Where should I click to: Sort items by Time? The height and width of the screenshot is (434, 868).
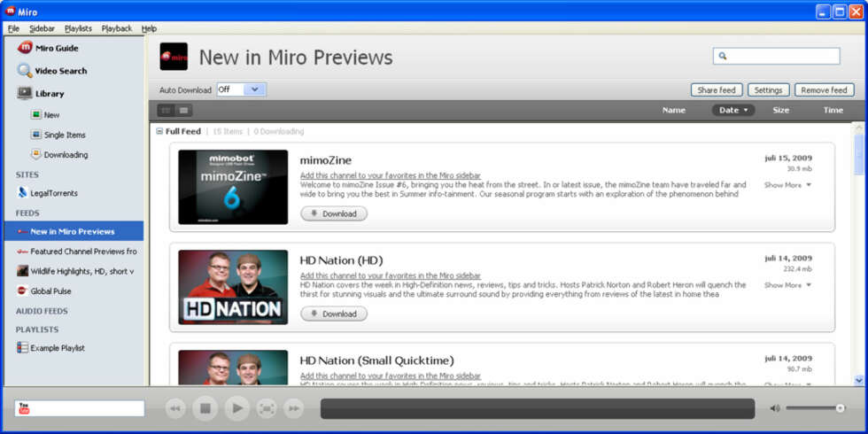(833, 110)
